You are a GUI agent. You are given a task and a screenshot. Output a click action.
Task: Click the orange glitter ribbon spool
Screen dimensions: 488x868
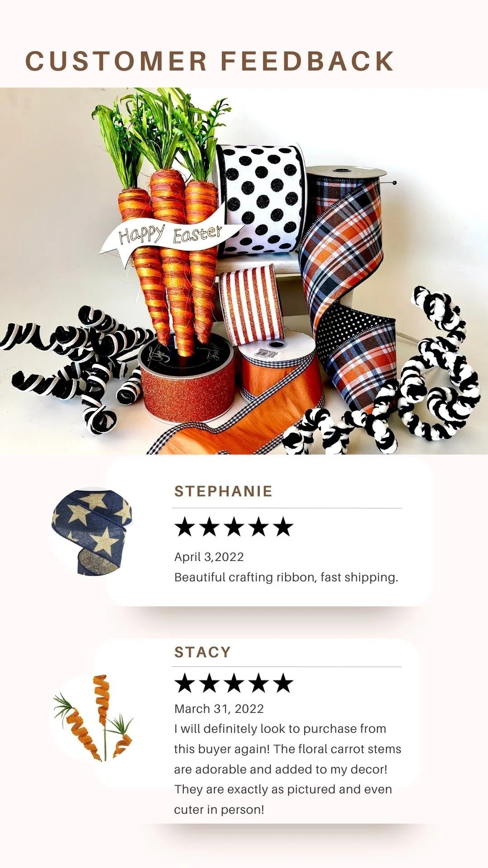pyautogui.click(x=187, y=379)
